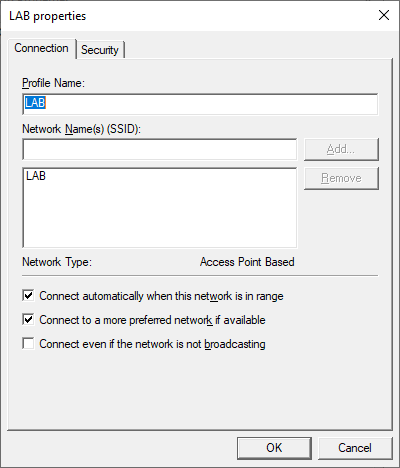Viewport: 400px width, 468px height.
Task: Confirm the dialog with OK
Action: [274, 448]
